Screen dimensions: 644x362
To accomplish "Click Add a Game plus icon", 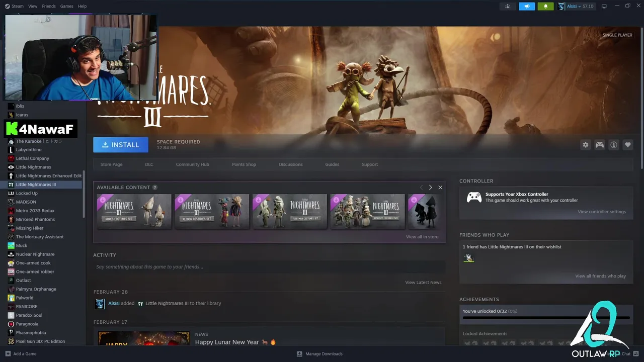I will (x=8, y=353).
